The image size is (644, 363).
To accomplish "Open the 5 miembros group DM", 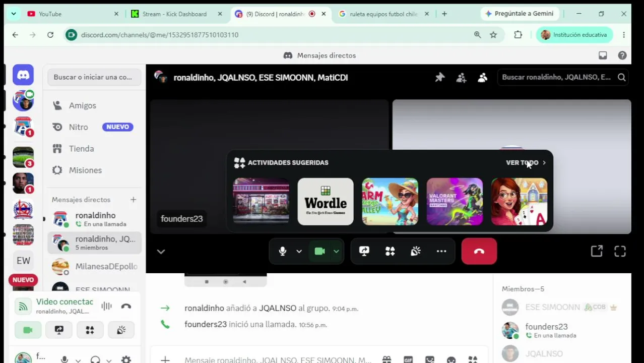I will point(94,243).
